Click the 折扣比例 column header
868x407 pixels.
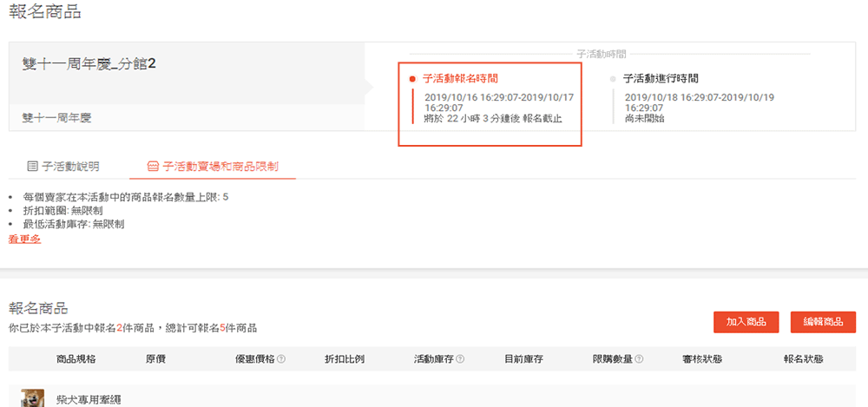[344, 358]
